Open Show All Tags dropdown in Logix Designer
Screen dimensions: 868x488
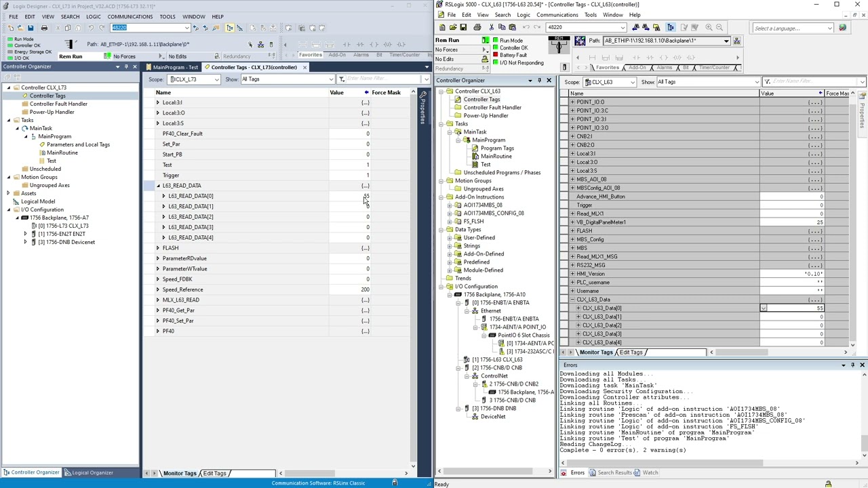(330, 79)
